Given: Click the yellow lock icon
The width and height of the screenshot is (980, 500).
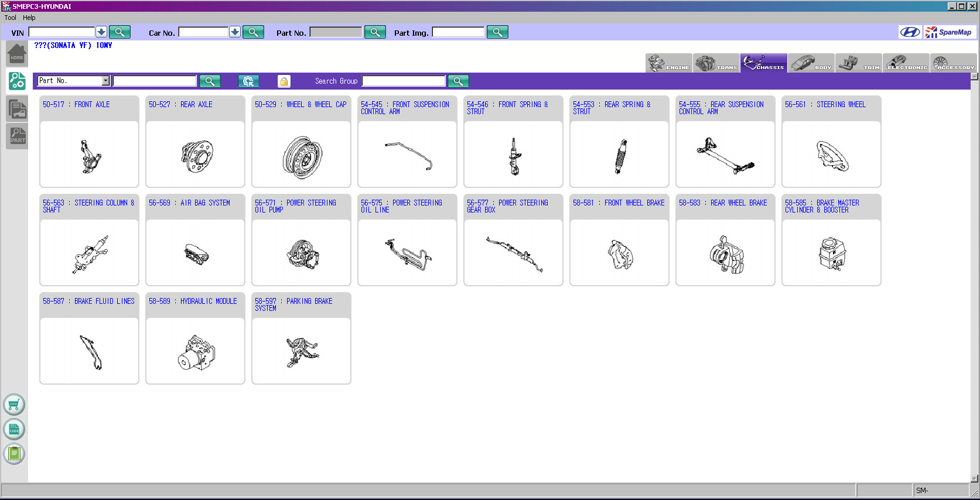Looking at the screenshot, I should pyautogui.click(x=284, y=81).
